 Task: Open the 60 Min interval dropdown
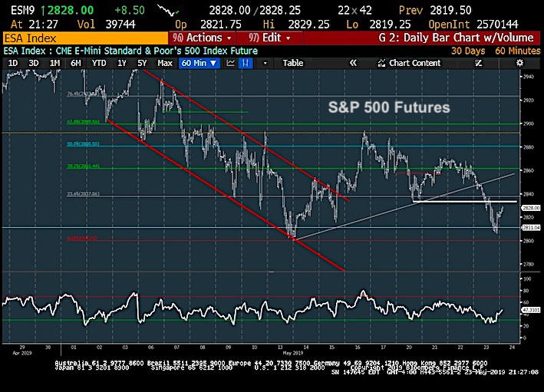point(199,63)
